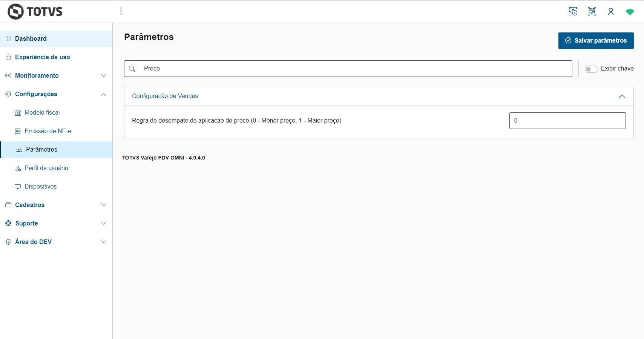Click the Parâmetros page heading
This screenshot has width=644, height=339.
point(149,37)
